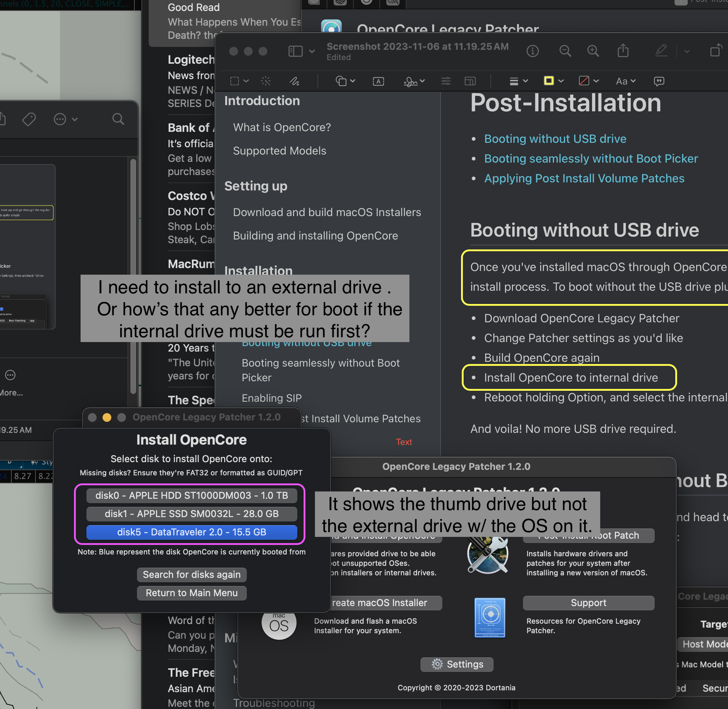This screenshot has height=709, width=728.
Task: Rotate the image with rotate icon
Action: pyautogui.click(x=715, y=51)
